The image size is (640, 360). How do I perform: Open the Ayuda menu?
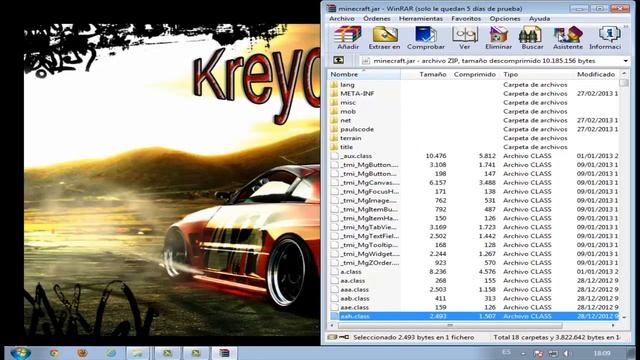[x=540, y=19]
